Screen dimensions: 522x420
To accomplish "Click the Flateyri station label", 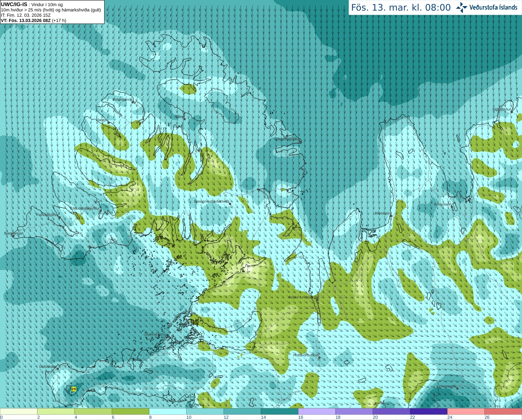I will tap(102, 120).
